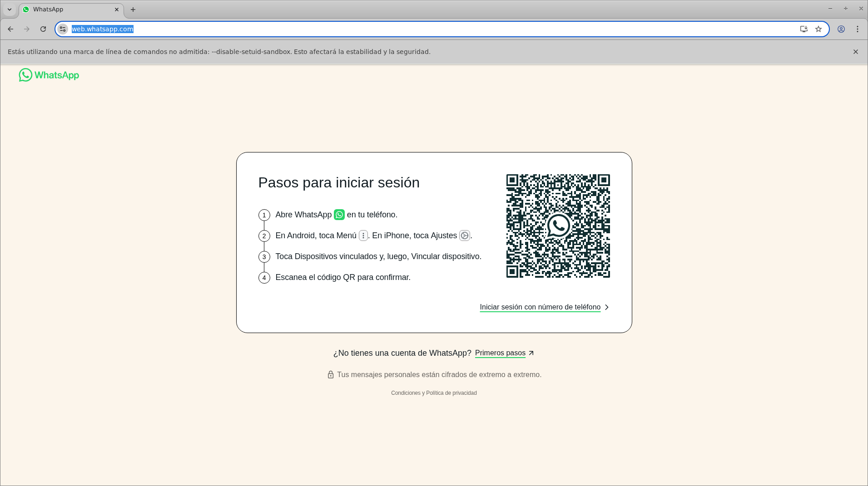Image resolution: width=868 pixels, height=486 pixels.
Task: Open the 'Primeros pasos' link
Action: click(x=500, y=353)
